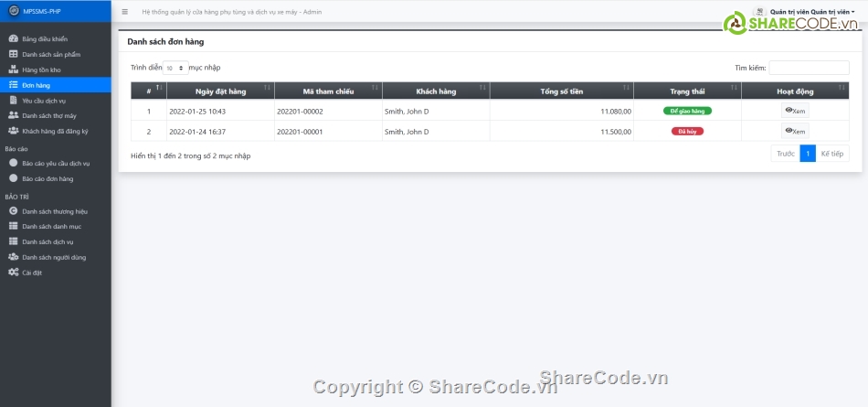The height and width of the screenshot is (407, 868).
Task: Sort by Tổng số tiền column
Action: pos(561,91)
